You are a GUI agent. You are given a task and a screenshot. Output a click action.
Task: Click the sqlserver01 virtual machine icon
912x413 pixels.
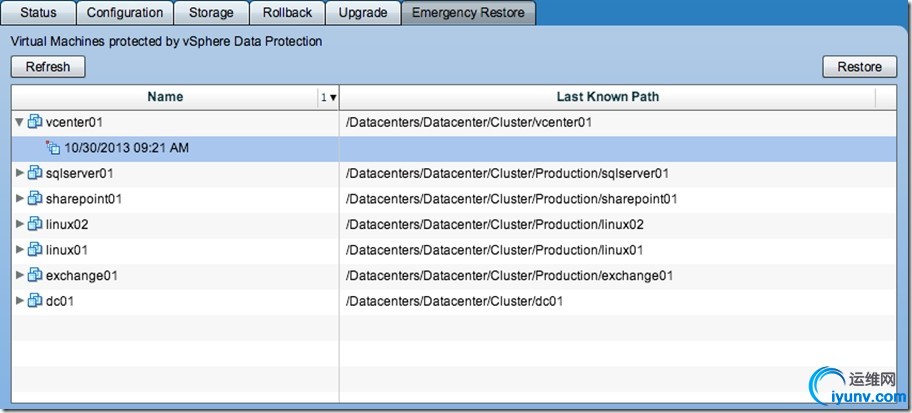pyautogui.click(x=35, y=173)
